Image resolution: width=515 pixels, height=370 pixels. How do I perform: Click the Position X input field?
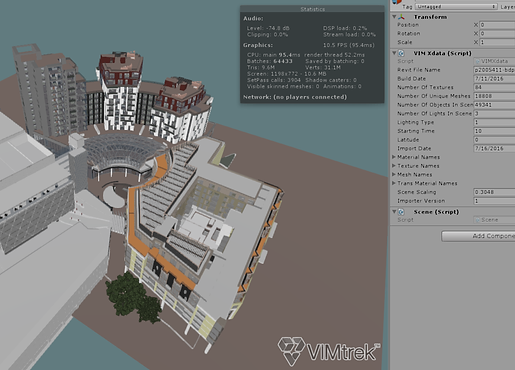(x=497, y=25)
